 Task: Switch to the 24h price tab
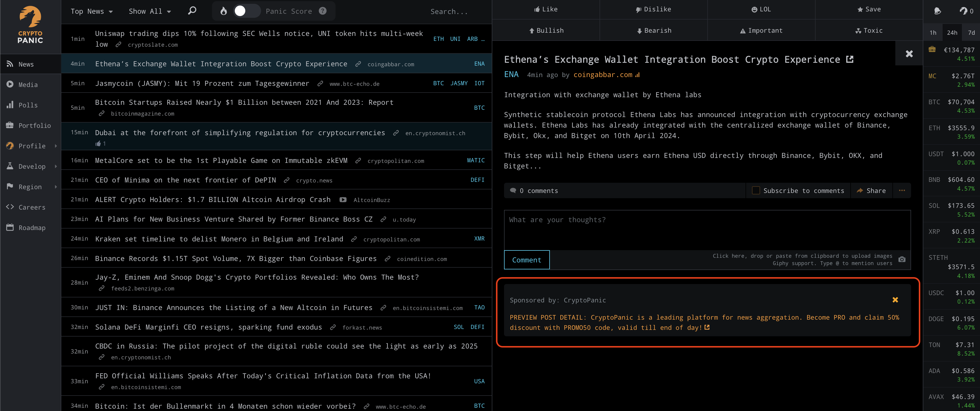coord(952,32)
